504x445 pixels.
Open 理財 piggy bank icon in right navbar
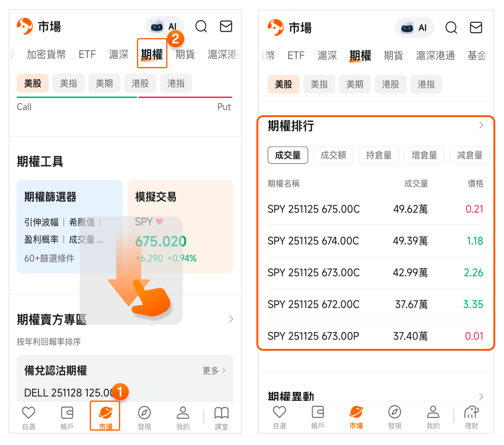(471, 416)
